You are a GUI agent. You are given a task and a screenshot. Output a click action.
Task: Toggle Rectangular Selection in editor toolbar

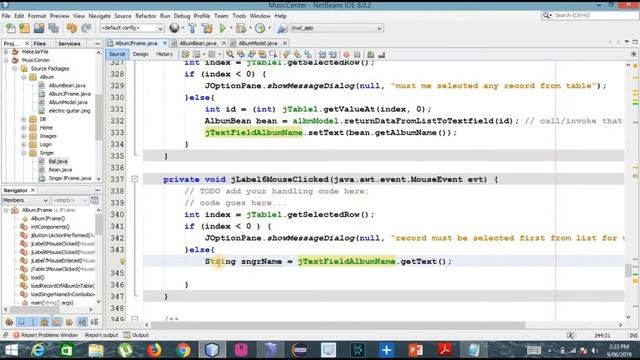click(x=273, y=54)
